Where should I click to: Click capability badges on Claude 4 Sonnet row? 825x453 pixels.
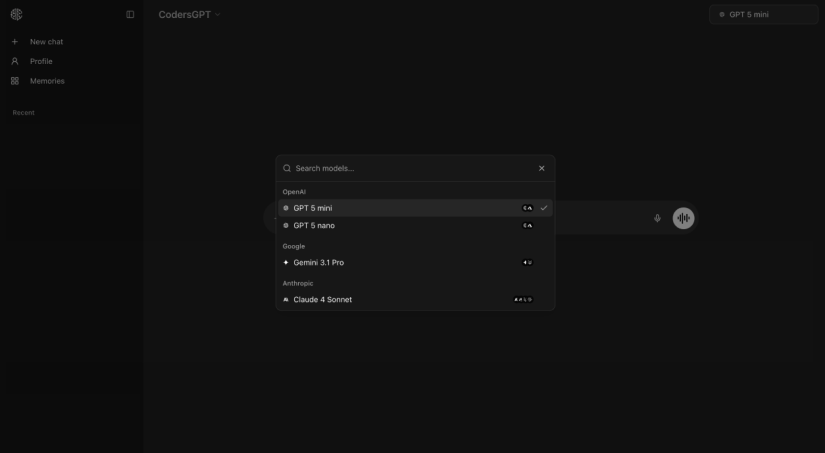[524, 299]
